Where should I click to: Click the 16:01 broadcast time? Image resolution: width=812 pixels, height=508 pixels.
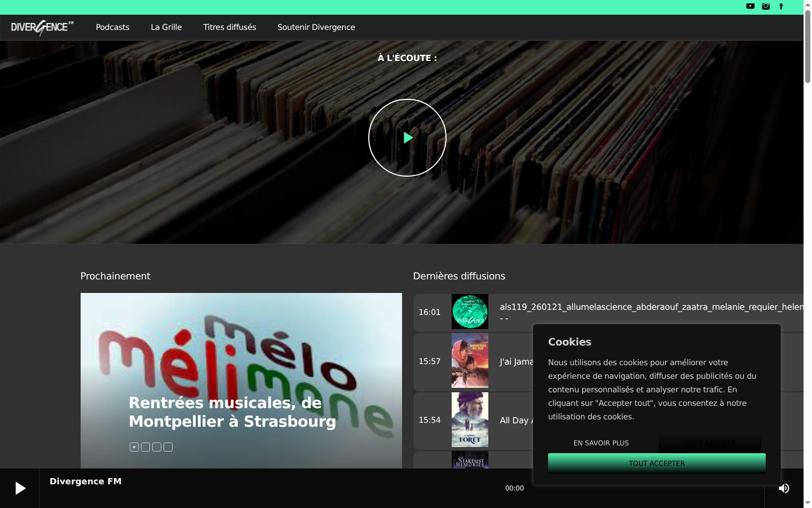pyautogui.click(x=430, y=312)
